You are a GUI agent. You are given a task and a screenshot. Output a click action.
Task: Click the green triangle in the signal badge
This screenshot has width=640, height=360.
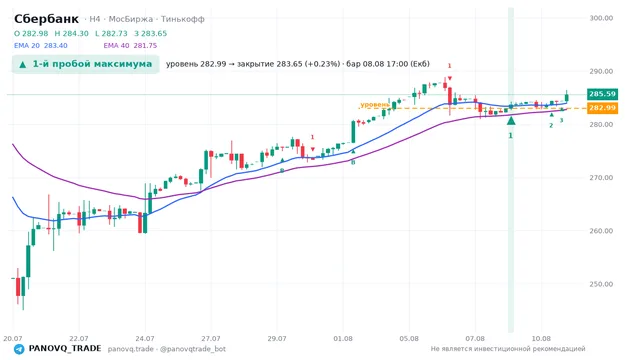click(x=23, y=64)
